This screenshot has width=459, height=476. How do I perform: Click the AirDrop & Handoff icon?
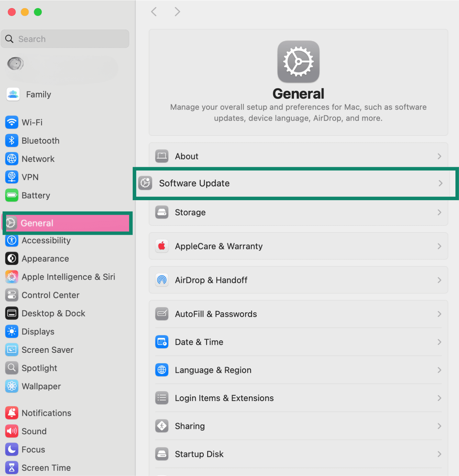pyautogui.click(x=162, y=280)
